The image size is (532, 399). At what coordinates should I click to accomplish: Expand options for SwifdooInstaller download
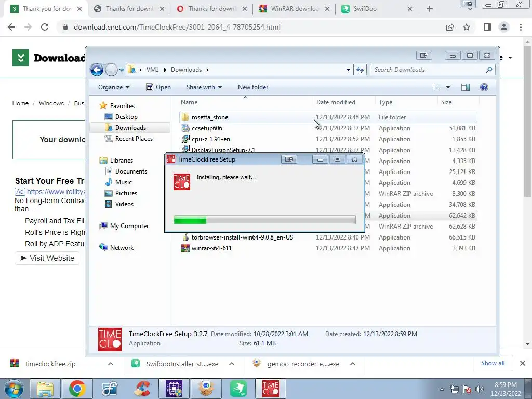[232, 364]
